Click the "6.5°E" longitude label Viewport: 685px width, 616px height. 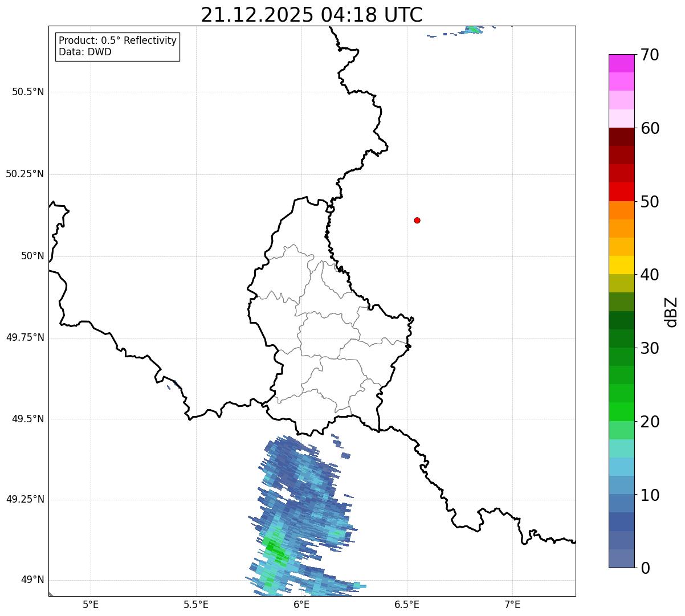[x=407, y=604]
